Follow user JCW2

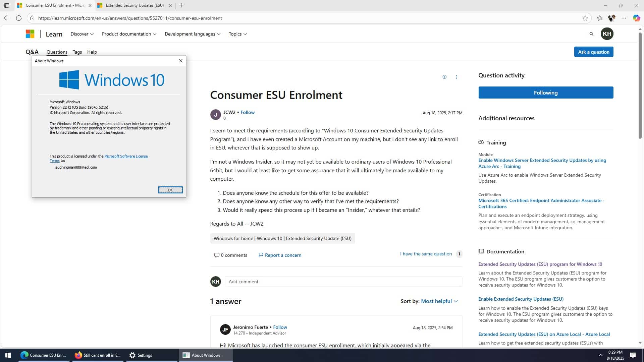(x=248, y=112)
